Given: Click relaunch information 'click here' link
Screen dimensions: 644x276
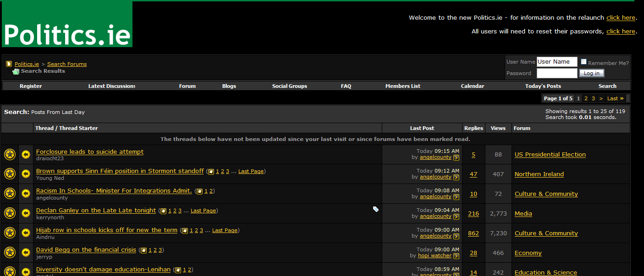Looking at the screenshot, I should coord(621,18).
